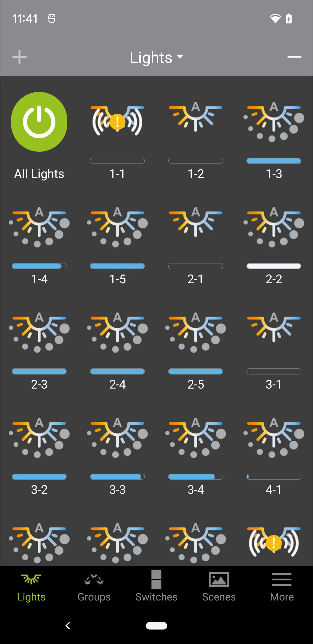Viewport: 313px width, 644px height.
Task: Toggle the green All Lights power button
Action: [x=39, y=122]
